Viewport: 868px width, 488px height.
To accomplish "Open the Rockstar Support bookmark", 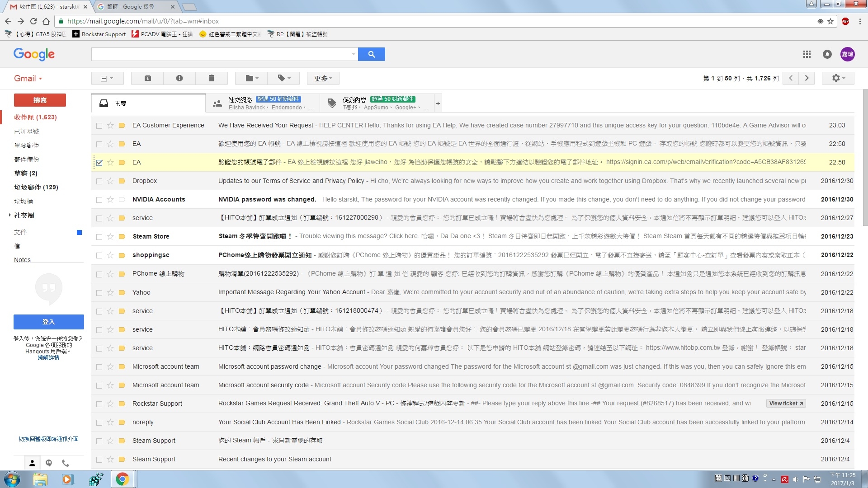I will click(99, 34).
